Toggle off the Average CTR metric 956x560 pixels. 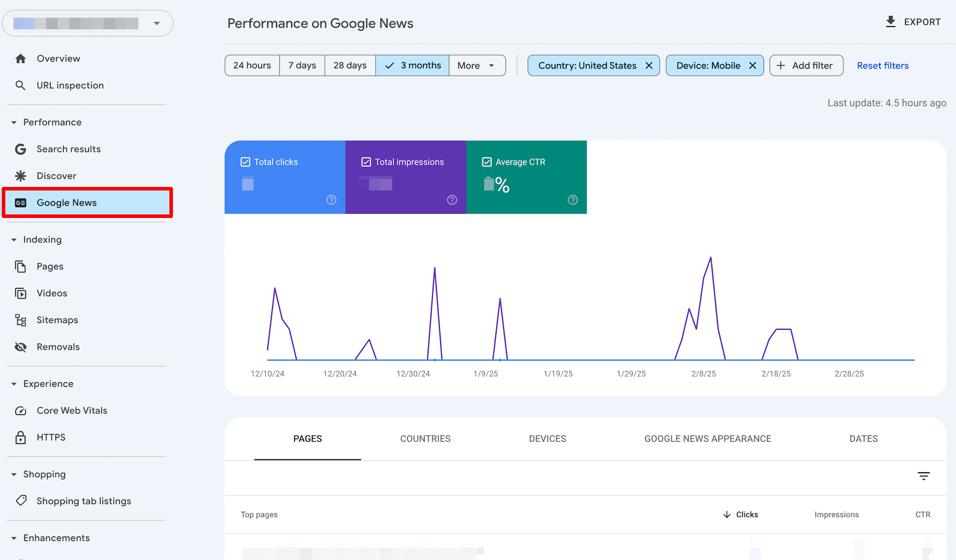pyautogui.click(x=487, y=162)
